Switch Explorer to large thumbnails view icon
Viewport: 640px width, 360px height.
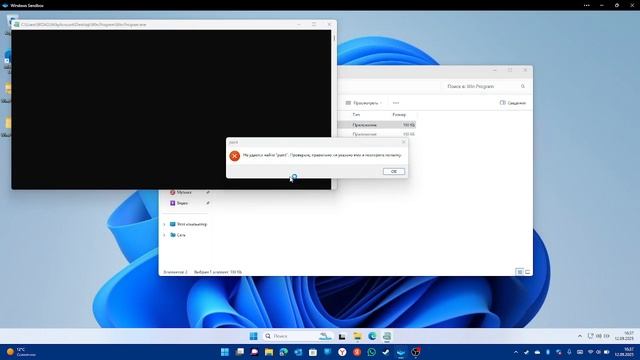click(x=527, y=272)
